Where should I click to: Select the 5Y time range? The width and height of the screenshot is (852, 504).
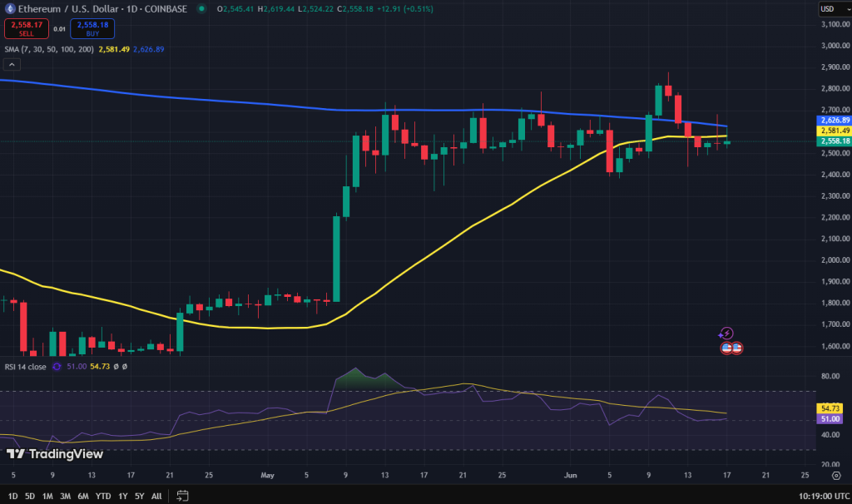(140, 496)
